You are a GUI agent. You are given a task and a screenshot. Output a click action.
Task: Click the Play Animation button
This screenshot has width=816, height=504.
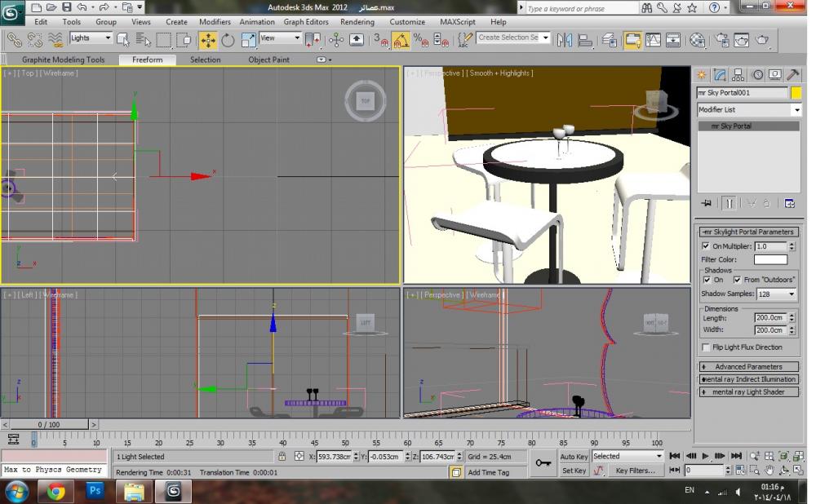[705, 457]
